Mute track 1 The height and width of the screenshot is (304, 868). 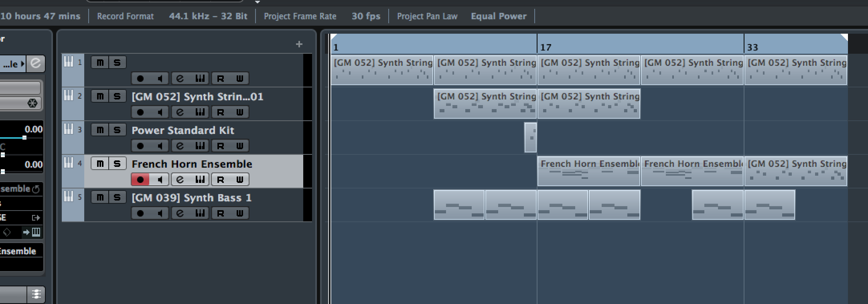[100, 62]
